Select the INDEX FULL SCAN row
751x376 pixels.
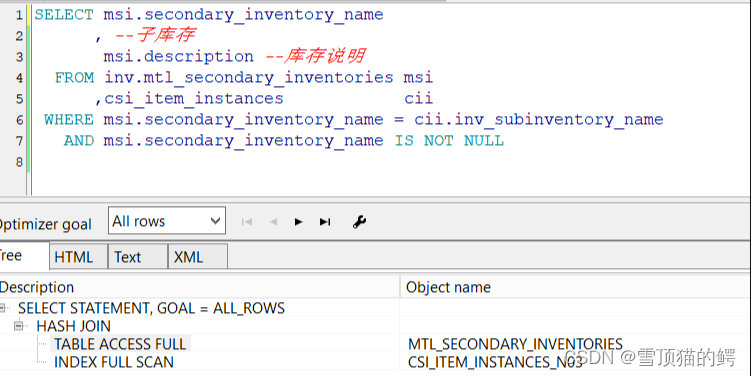click(114, 362)
